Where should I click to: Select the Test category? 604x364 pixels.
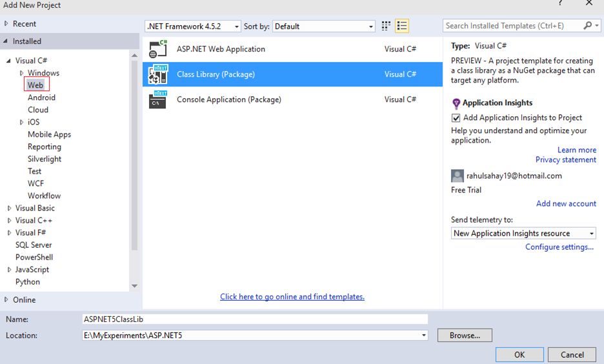click(34, 171)
